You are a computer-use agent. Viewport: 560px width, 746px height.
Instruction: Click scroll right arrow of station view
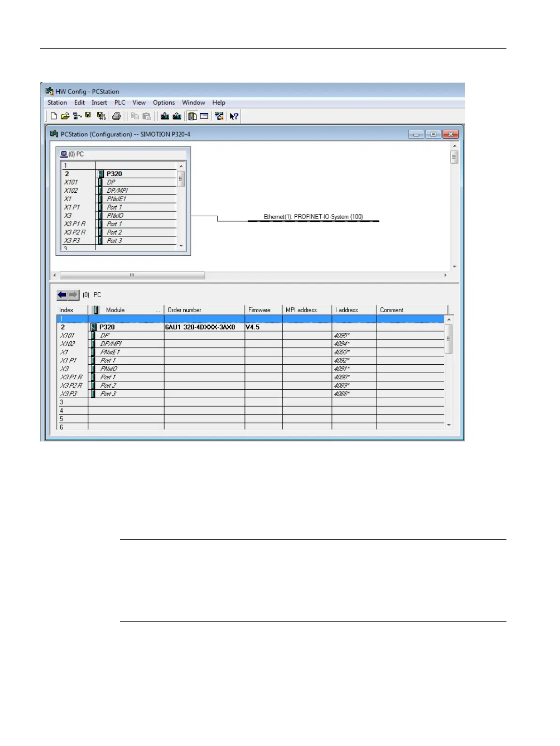[x=445, y=275]
